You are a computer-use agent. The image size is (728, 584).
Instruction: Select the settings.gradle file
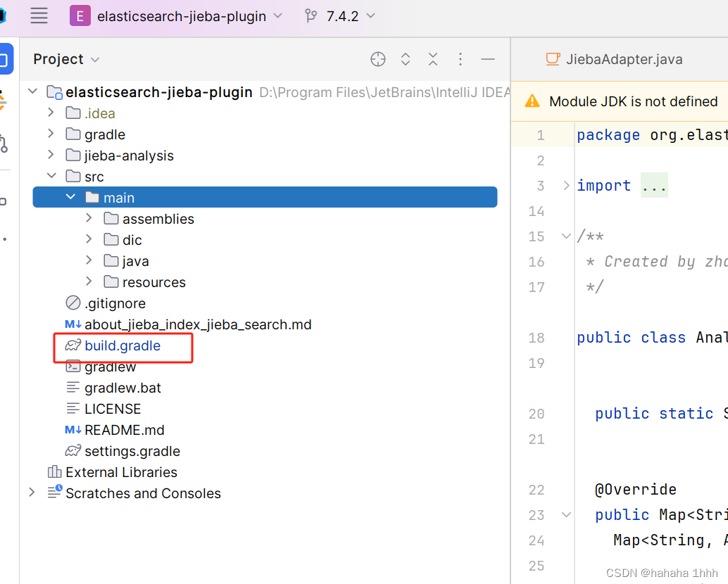[x=132, y=451]
